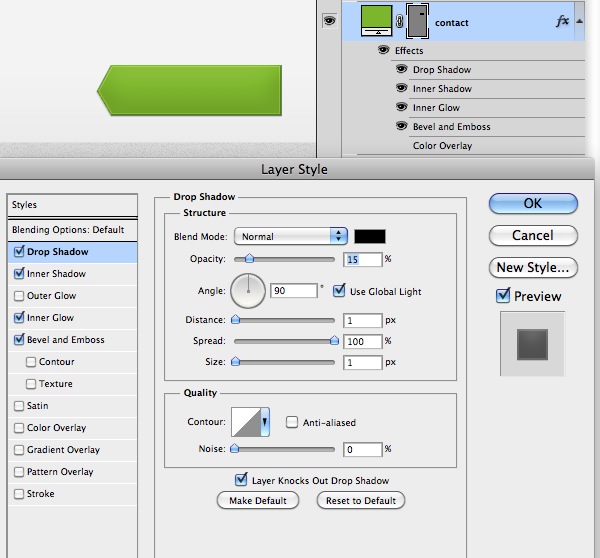Enable the Satin checkbox
This screenshot has width=600, height=558.
[19, 406]
